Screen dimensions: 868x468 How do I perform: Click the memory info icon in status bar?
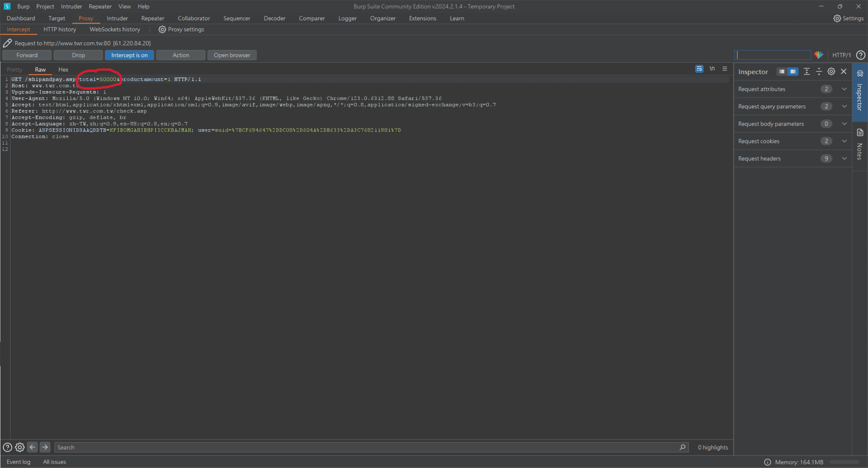[x=768, y=462]
